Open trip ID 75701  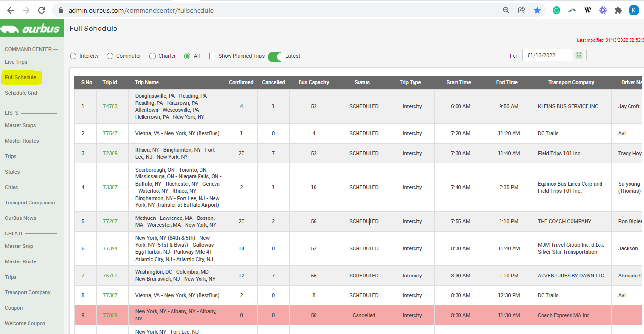[110, 276]
